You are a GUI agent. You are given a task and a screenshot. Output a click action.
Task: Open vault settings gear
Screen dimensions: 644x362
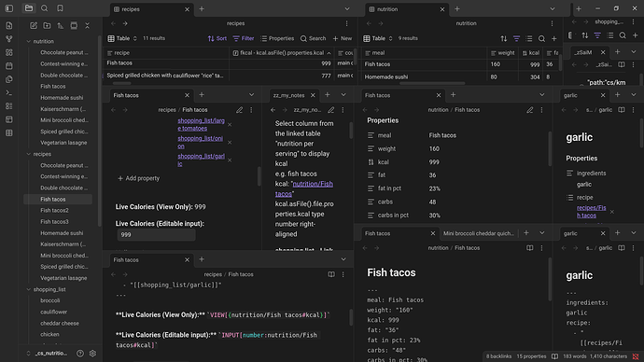pyautogui.click(x=92, y=354)
